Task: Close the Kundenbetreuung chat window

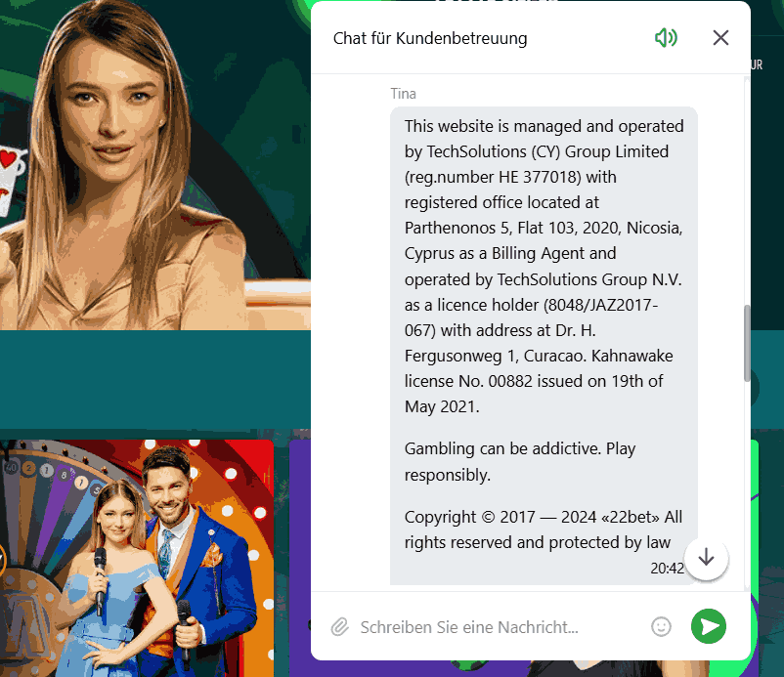Action: click(720, 38)
